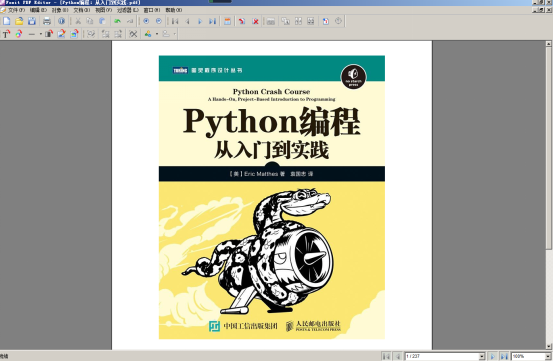Expand the zoom percentage dropdown arrow

[x=548, y=357]
